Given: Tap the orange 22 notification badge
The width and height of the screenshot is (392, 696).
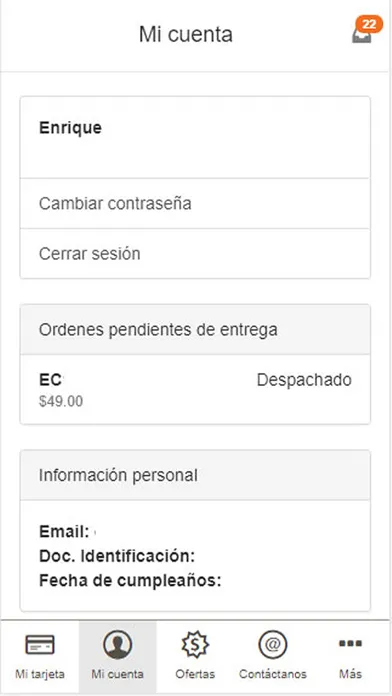Looking at the screenshot, I should 369,24.
